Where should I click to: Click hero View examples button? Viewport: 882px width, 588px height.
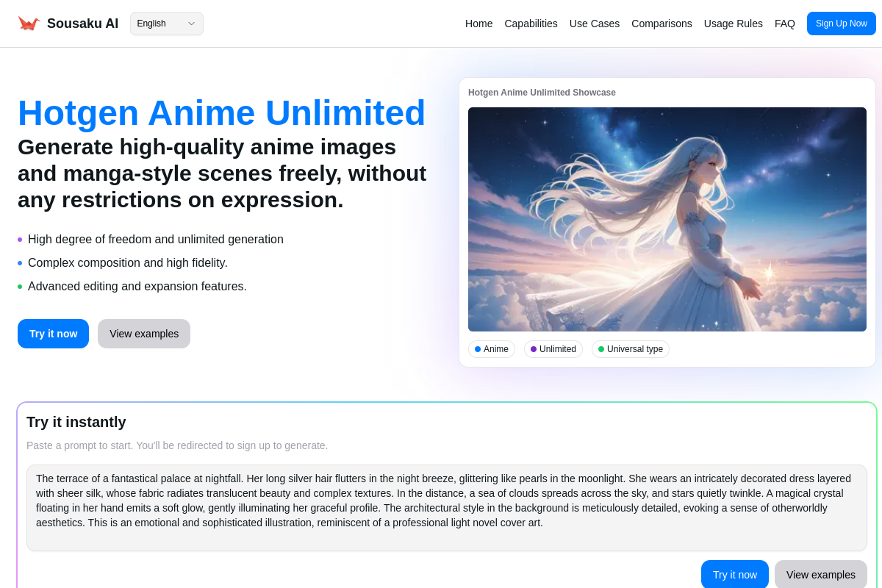click(144, 334)
